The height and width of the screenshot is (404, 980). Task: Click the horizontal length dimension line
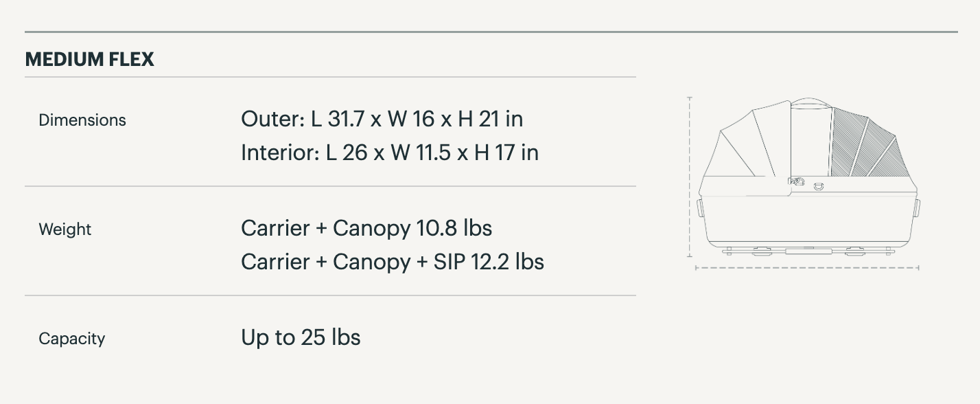[807, 268]
